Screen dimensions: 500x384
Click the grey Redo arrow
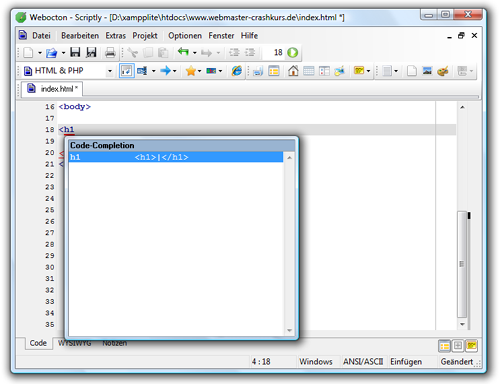coord(207,53)
